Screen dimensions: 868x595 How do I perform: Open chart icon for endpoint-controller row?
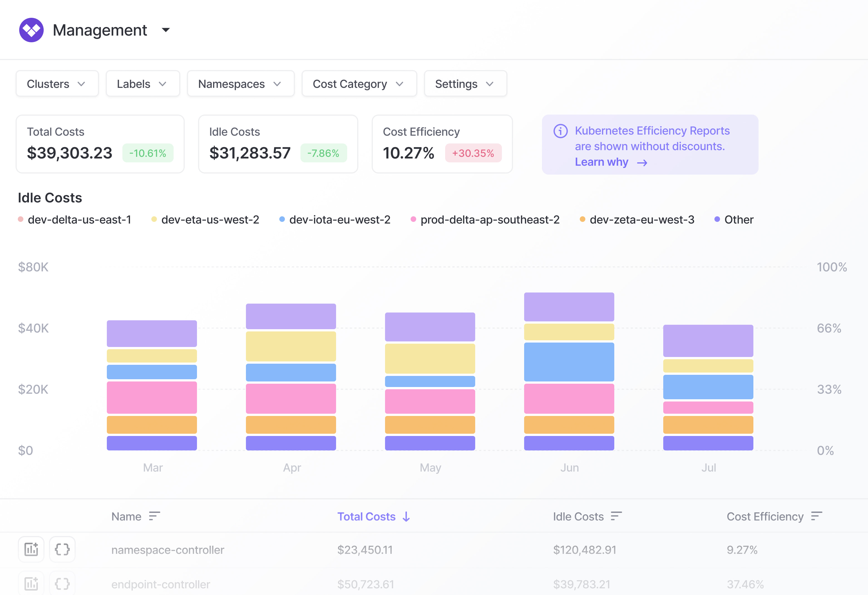click(x=31, y=583)
